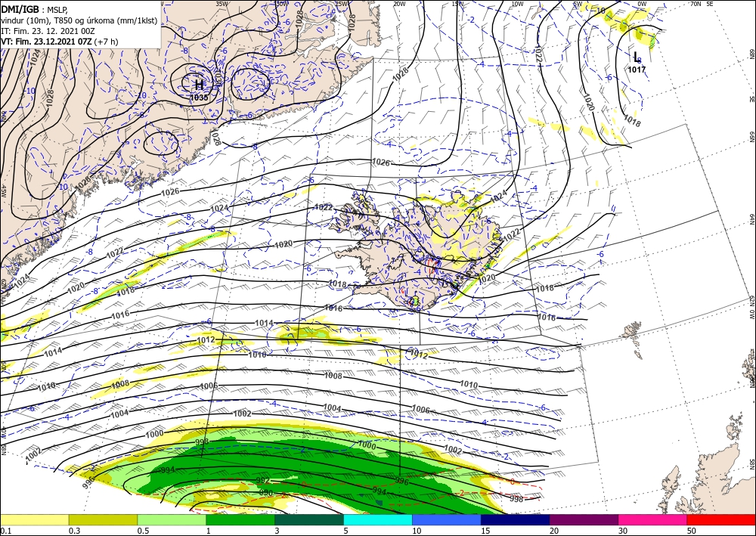Click the '1030' isobar label near the high
The width and height of the screenshot is (756, 536).
[218, 77]
